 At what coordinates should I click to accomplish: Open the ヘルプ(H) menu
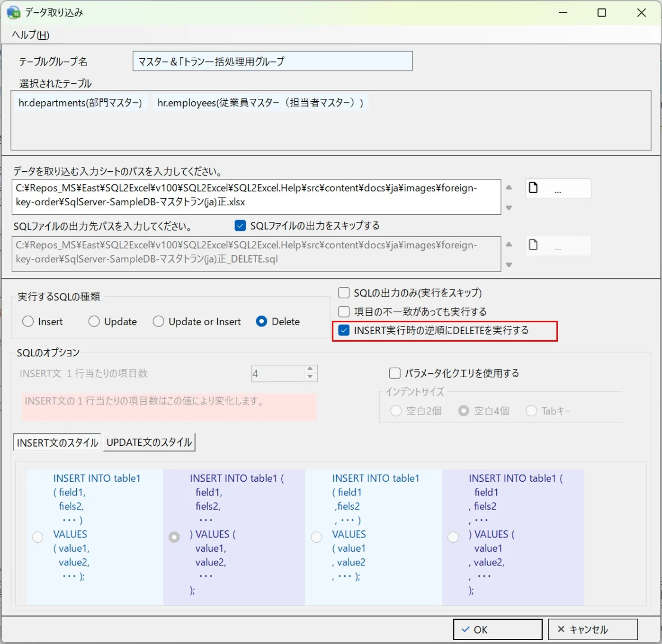coord(31,35)
